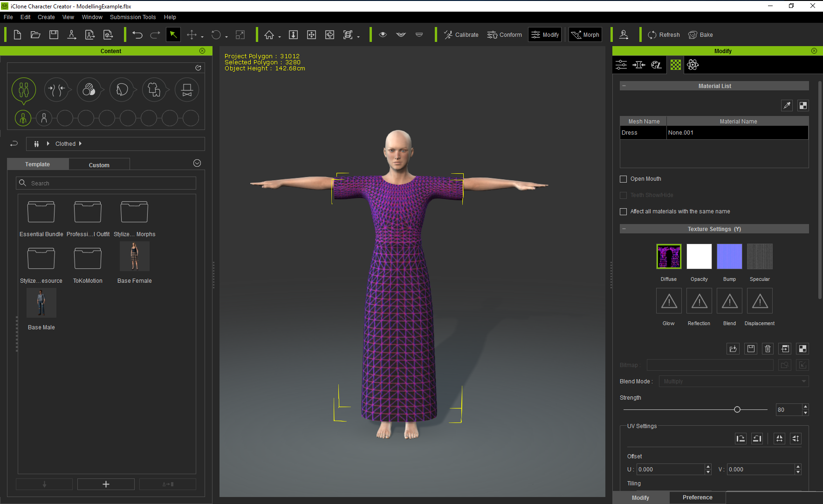Open the Physics atom tab icon
Image resolution: width=823 pixels, height=504 pixels.
693,65
